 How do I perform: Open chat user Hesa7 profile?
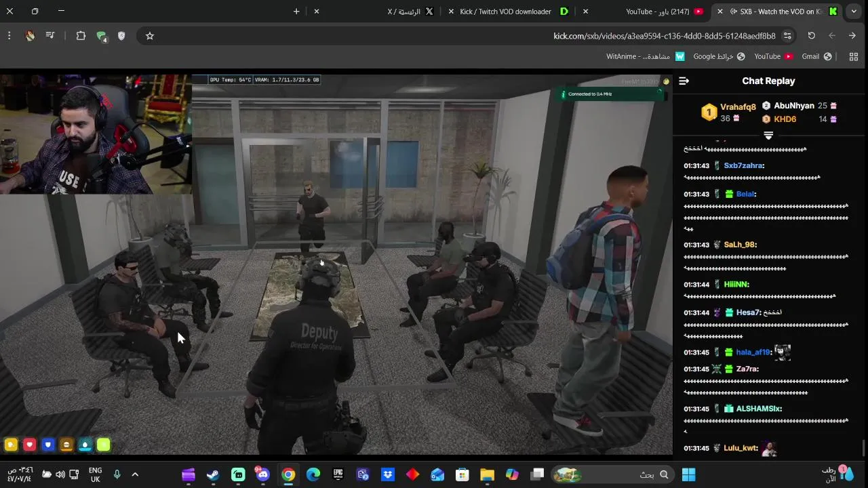(x=749, y=312)
